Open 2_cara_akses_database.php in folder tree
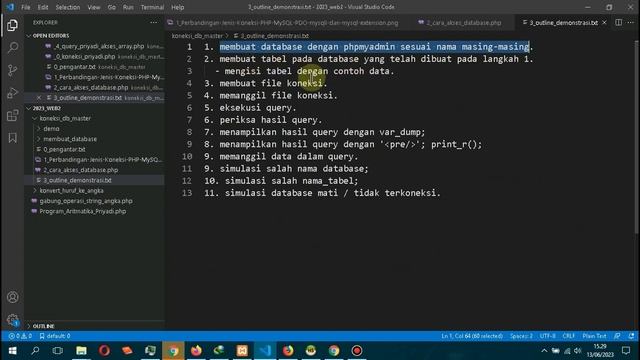The width and height of the screenshot is (640, 360). click(80, 170)
